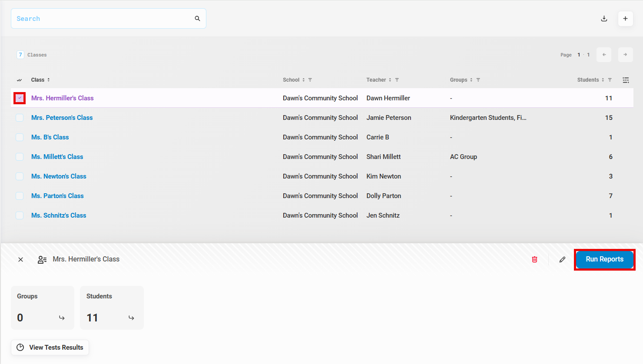
Task: Uncheck Mrs. Hermiller's Class checkbox
Action: 20,98
